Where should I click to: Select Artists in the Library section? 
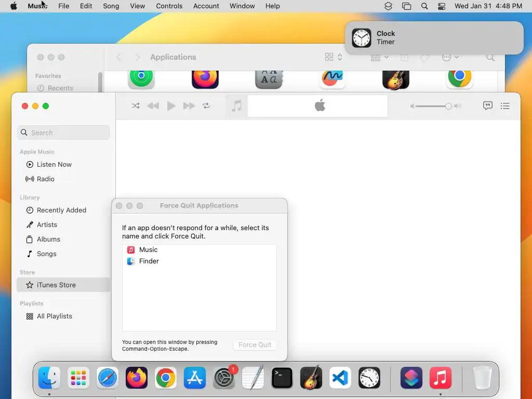point(63,224)
